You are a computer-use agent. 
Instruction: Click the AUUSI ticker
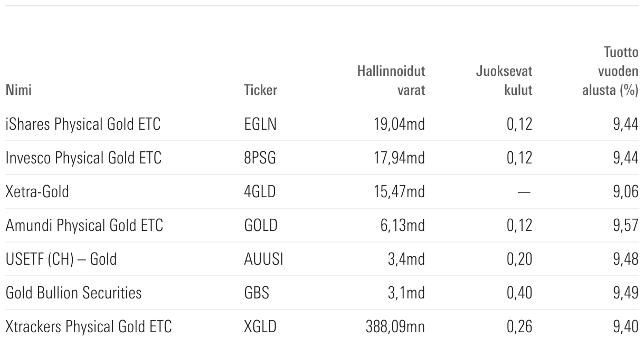263,259
